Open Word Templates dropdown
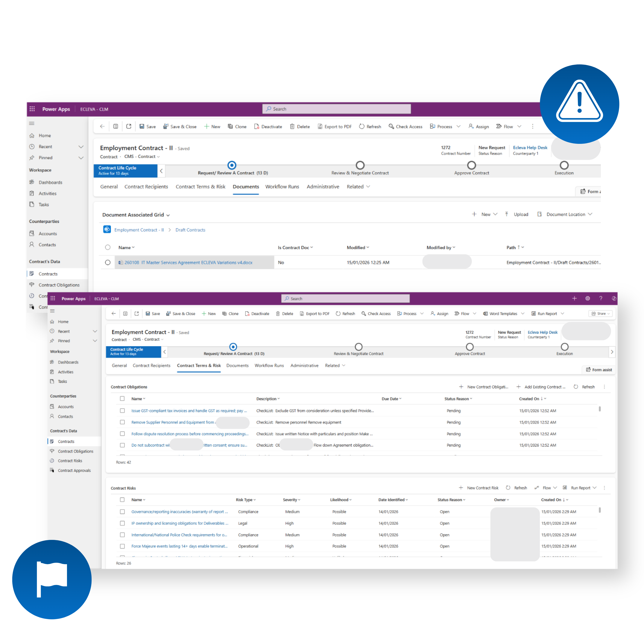The width and height of the screenshot is (644, 644). tap(523, 314)
